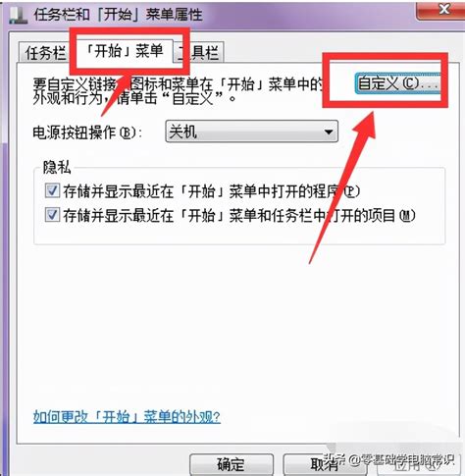Click the 自定义(C)... button
The width and height of the screenshot is (465, 476).
[x=398, y=83]
